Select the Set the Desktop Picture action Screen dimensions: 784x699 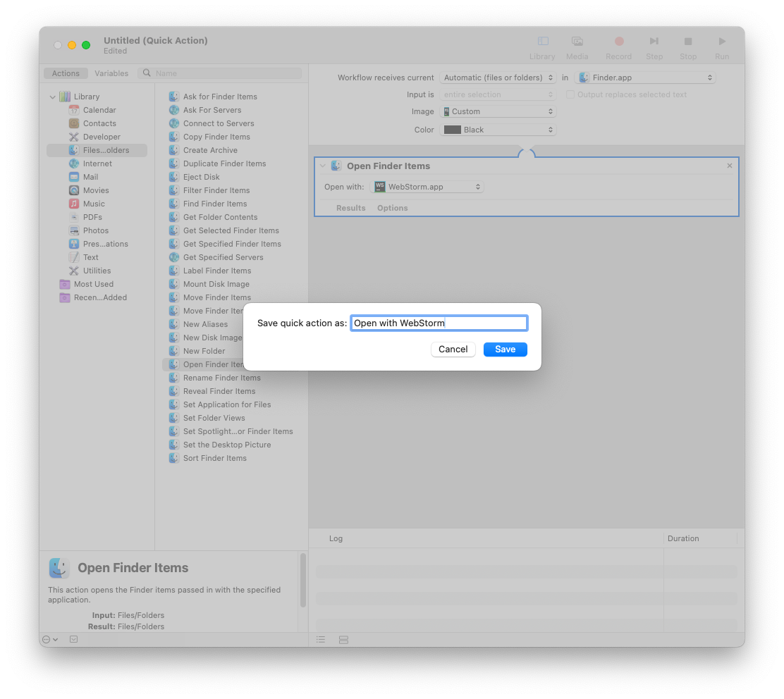227,445
